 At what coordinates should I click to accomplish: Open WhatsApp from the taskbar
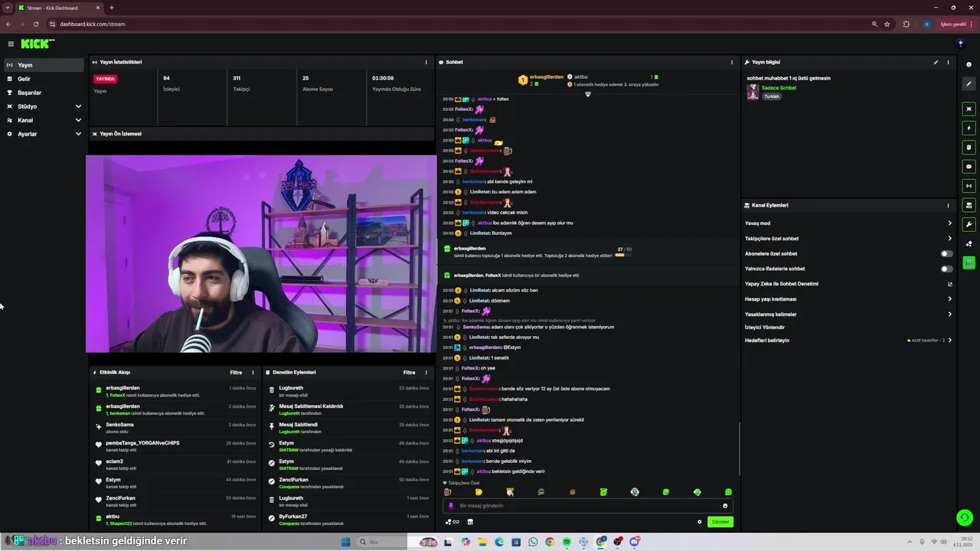pyautogui.click(x=533, y=542)
